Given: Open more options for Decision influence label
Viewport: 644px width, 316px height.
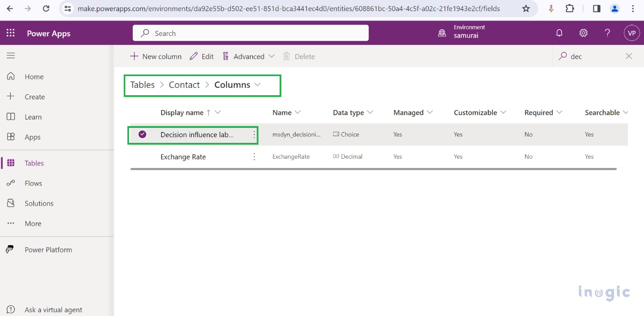Looking at the screenshot, I should 254,134.
